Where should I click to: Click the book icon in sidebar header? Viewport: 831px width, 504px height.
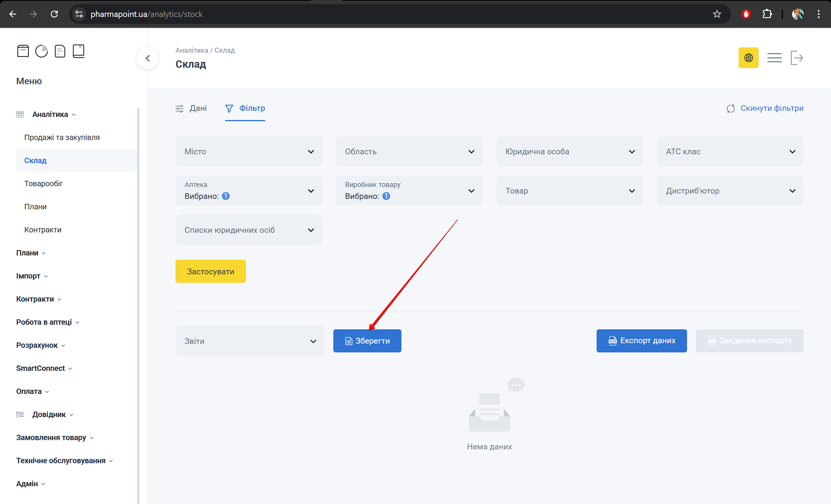(x=79, y=51)
